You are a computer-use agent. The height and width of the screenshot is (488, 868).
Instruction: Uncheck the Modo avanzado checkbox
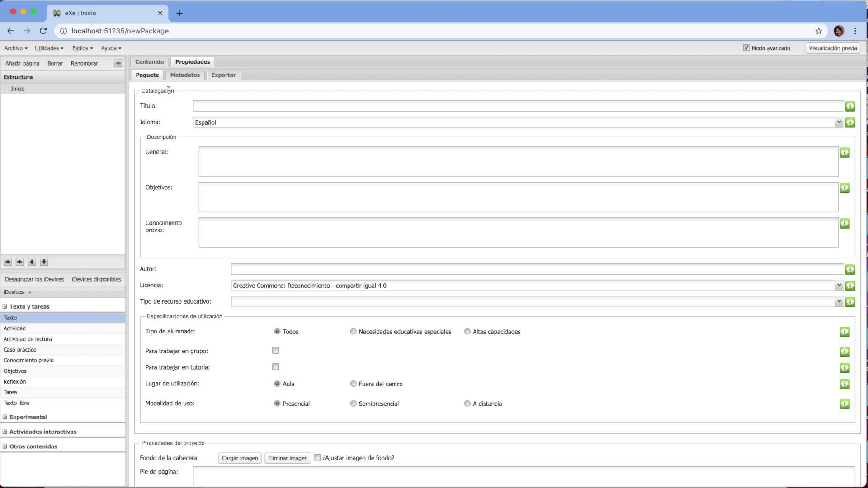click(746, 48)
